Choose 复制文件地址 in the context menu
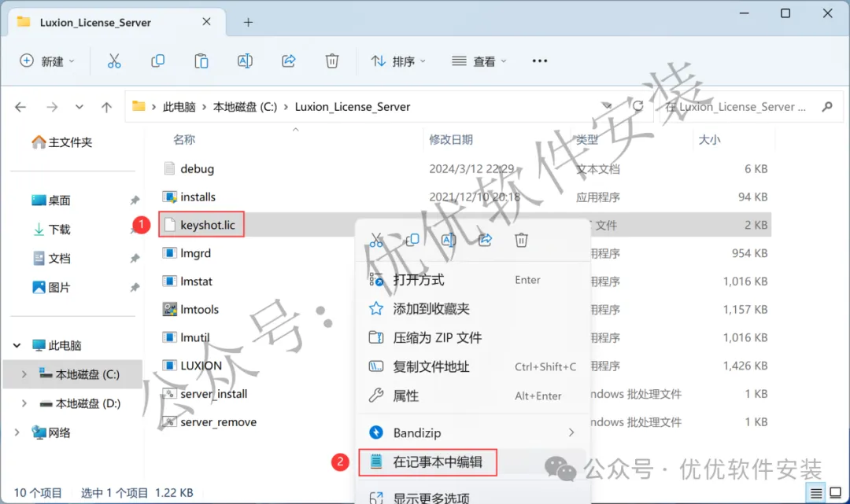850x504 pixels. (x=473, y=367)
